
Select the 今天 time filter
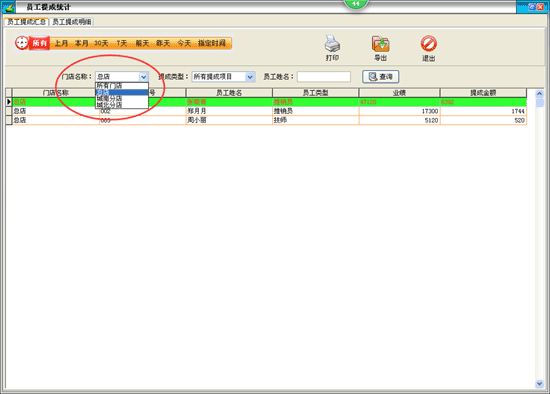coord(184,43)
